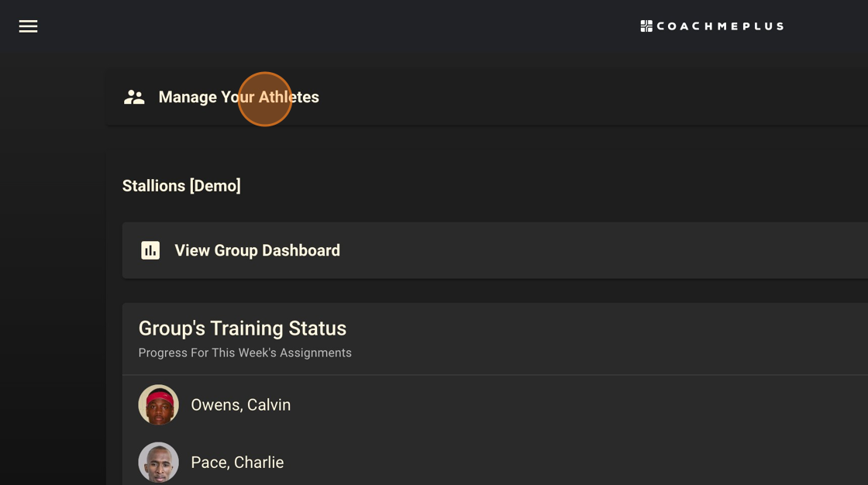Click Progress For This Week's Assignments subtitle
Screen dimensions: 868x485
click(x=245, y=353)
